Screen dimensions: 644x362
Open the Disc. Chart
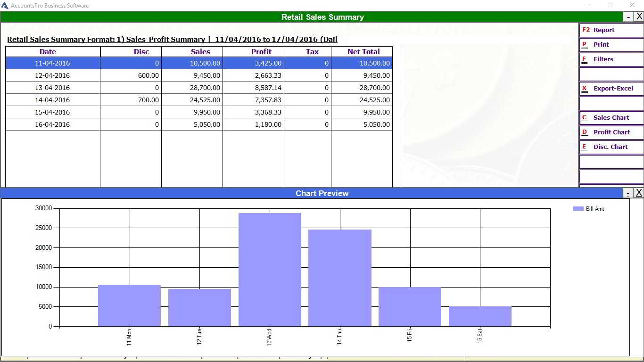tap(611, 147)
